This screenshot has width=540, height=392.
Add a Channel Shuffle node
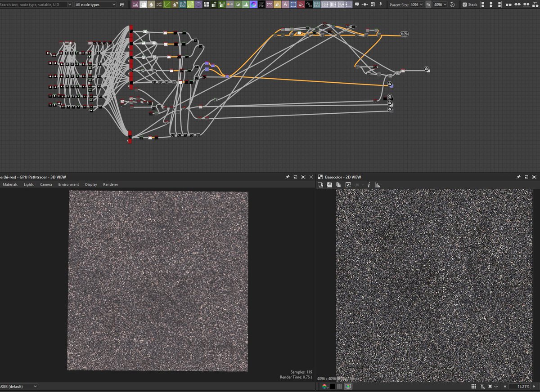[159, 4]
